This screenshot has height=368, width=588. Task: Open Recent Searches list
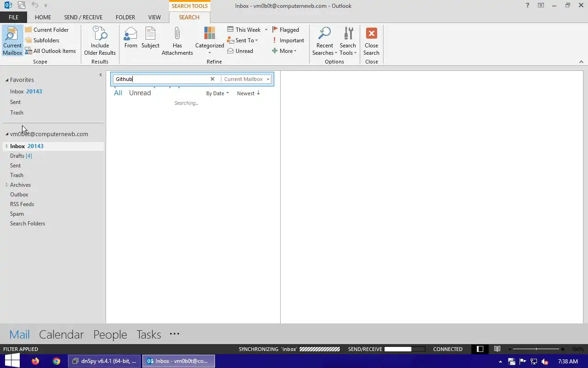(x=324, y=41)
